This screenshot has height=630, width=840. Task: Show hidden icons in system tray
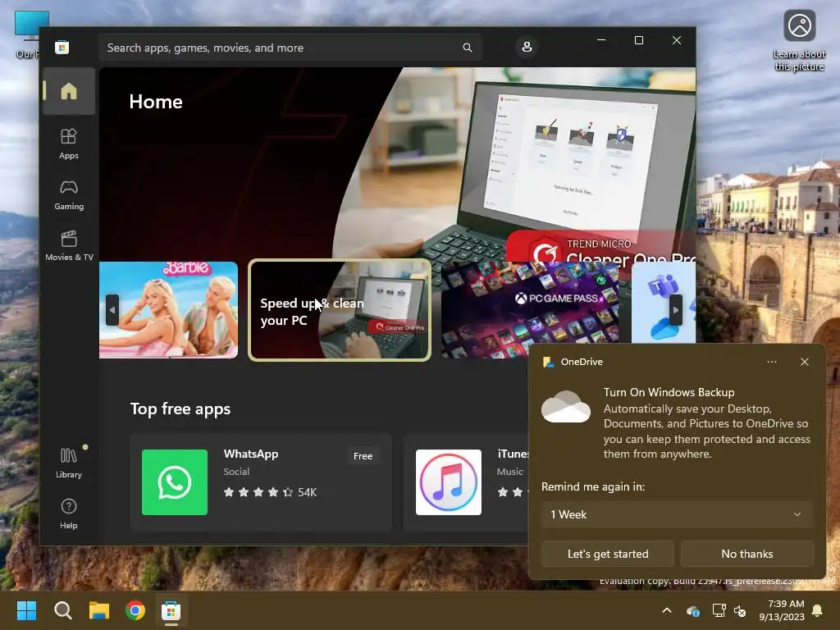[666, 610]
